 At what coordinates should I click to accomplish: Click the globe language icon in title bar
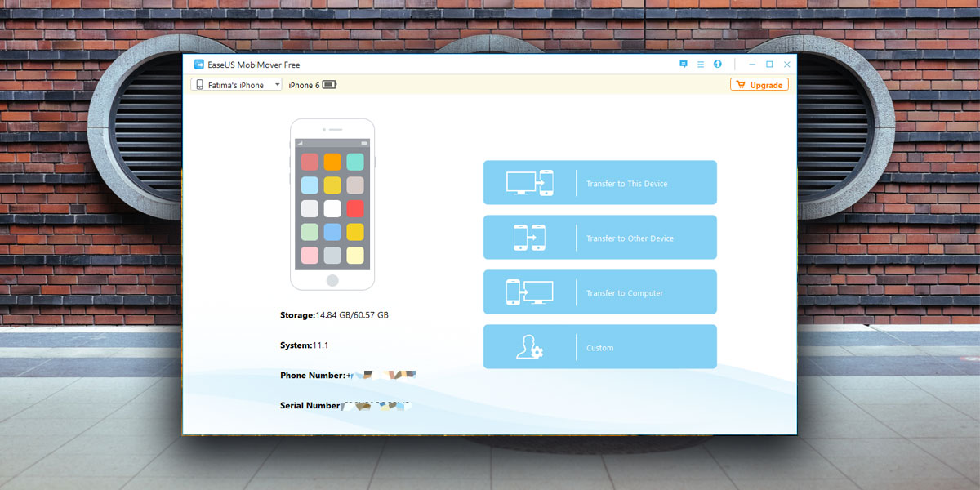pyautogui.click(x=717, y=65)
